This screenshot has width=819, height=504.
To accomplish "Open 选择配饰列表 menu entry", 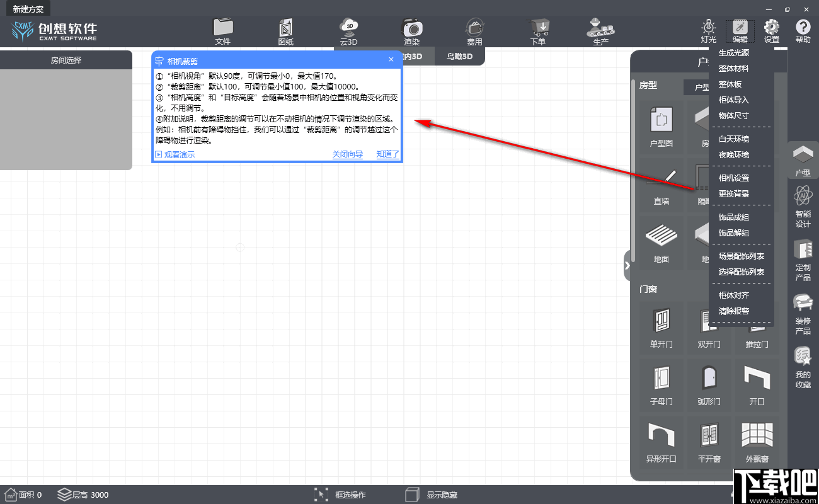I will pyautogui.click(x=742, y=272).
